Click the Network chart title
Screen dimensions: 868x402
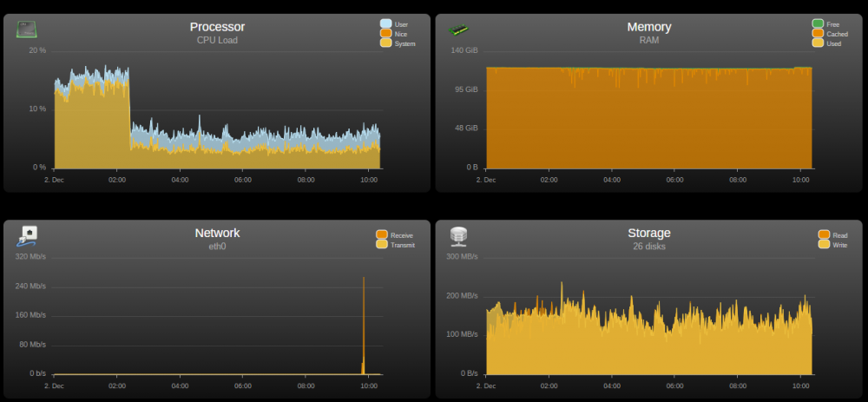(x=217, y=233)
